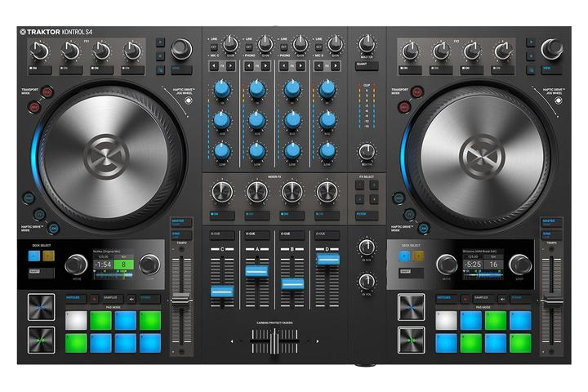Click channel D volume fader cap

[x=327, y=259]
